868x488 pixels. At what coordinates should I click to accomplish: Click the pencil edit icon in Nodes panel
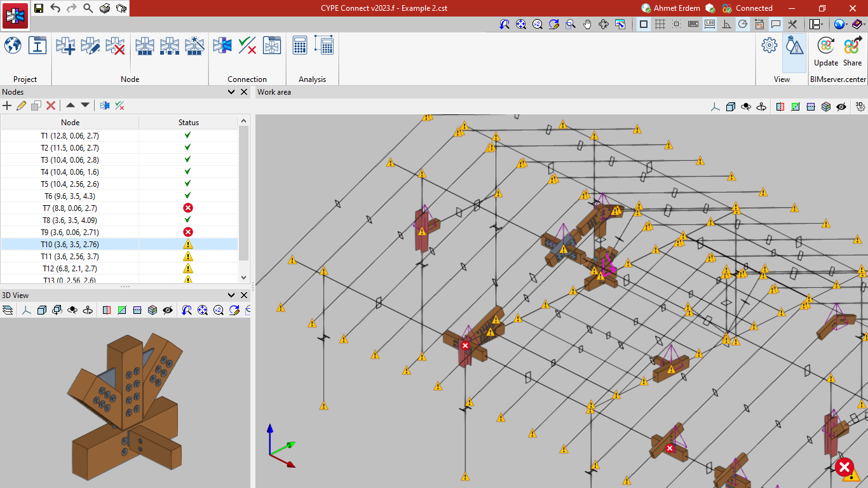pyautogui.click(x=21, y=105)
